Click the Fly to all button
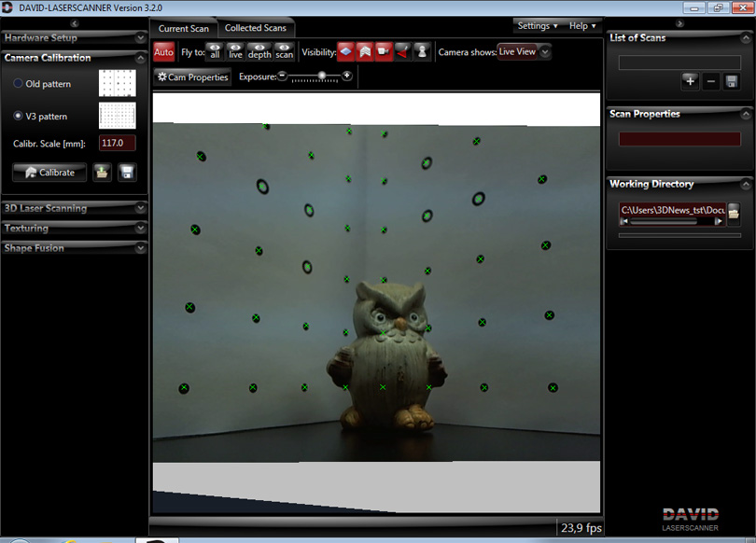756x543 pixels. [x=215, y=51]
